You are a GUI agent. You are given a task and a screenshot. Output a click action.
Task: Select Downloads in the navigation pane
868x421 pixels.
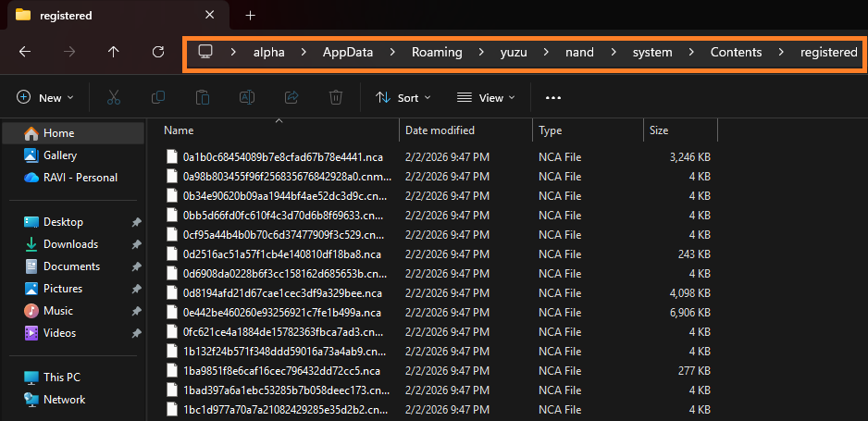70,244
